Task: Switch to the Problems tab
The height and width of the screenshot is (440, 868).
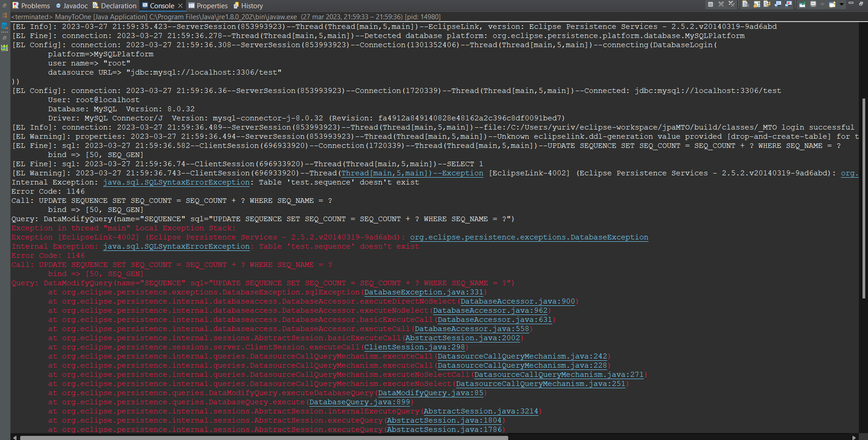Action: coord(31,5)
